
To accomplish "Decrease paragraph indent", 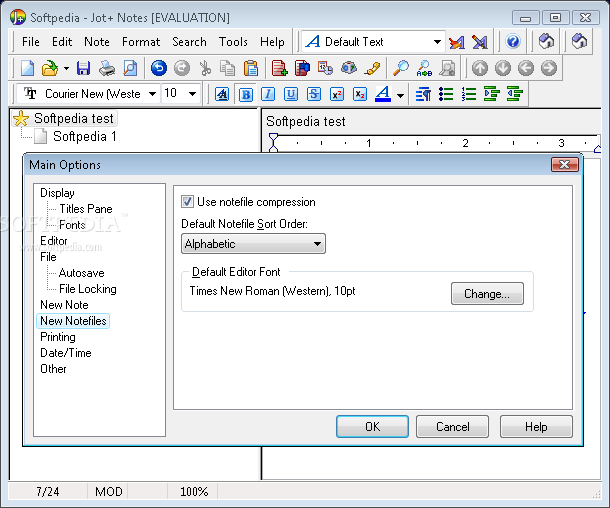I will [515, 95].
